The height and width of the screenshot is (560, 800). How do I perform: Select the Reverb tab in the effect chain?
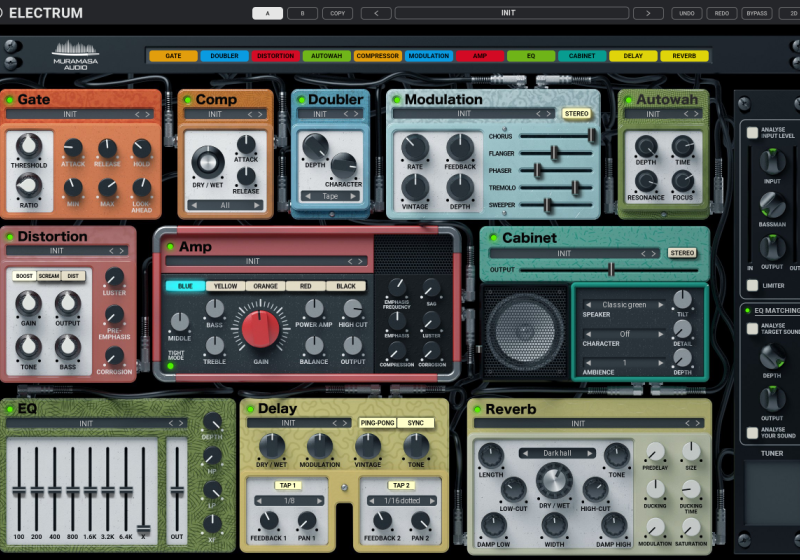point(684,56)
